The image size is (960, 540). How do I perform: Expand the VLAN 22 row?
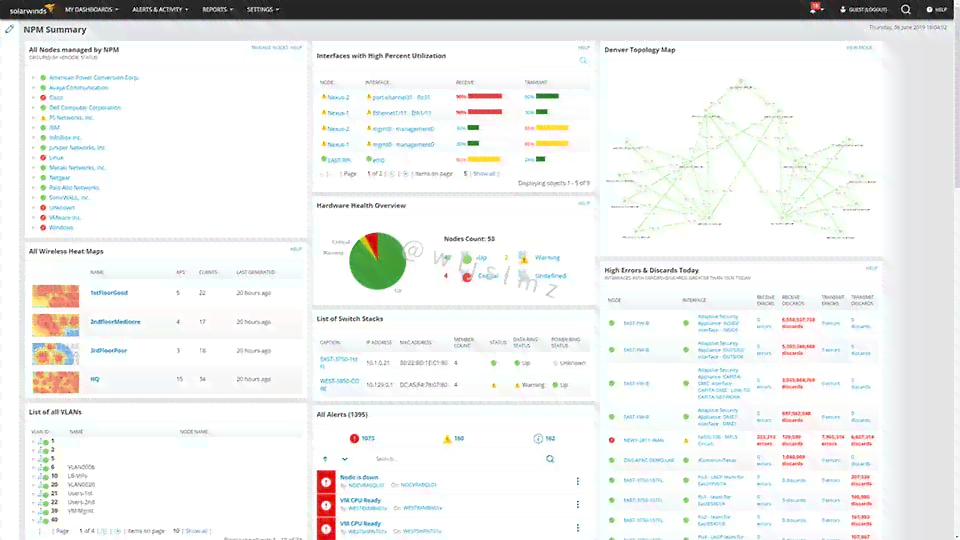[34, 502]
